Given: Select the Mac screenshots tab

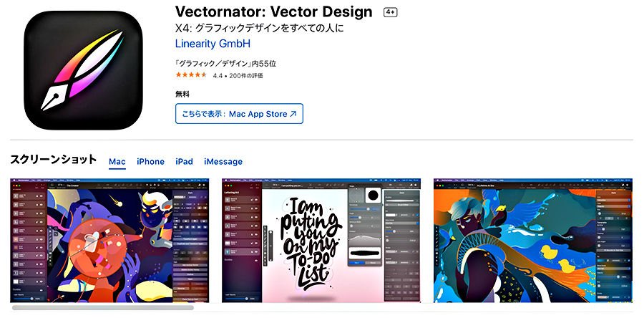Looking at the screenshot, I should (x=117, y=161).
